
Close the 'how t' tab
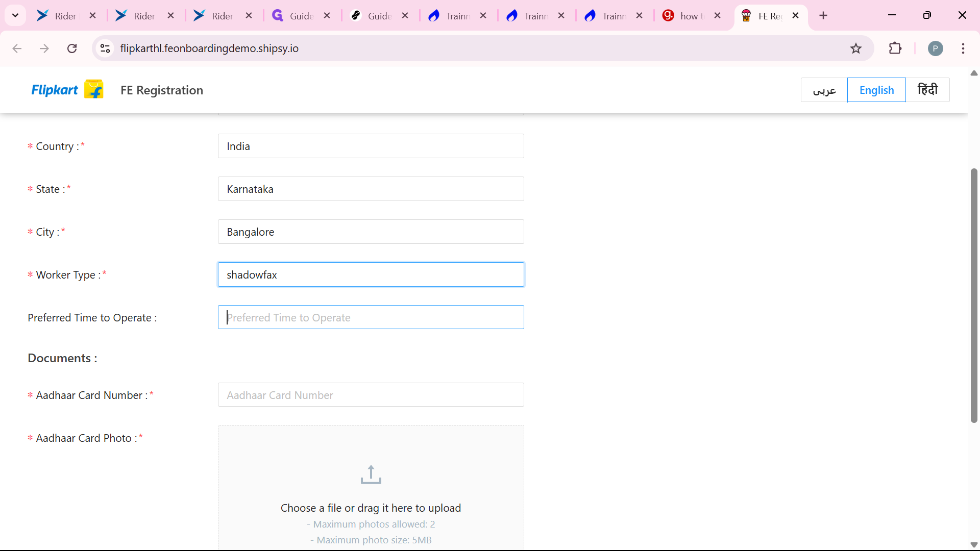(717, 16)
